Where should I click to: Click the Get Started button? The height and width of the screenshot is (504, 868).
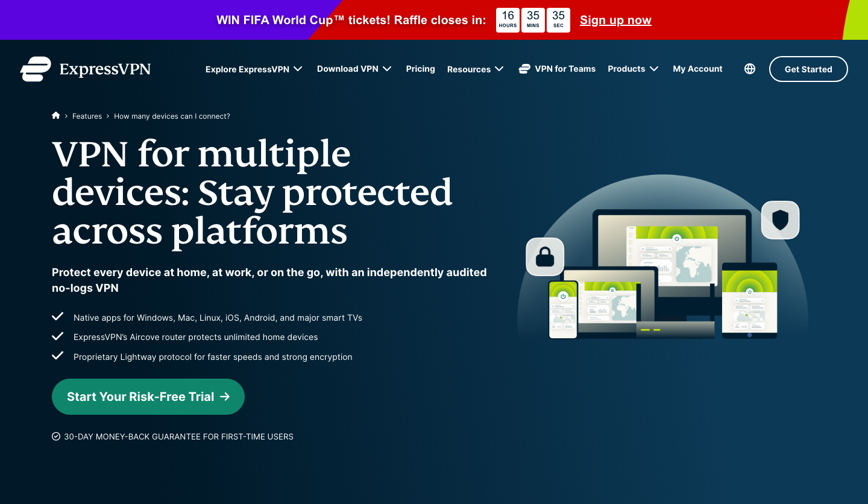coord(808,69)
